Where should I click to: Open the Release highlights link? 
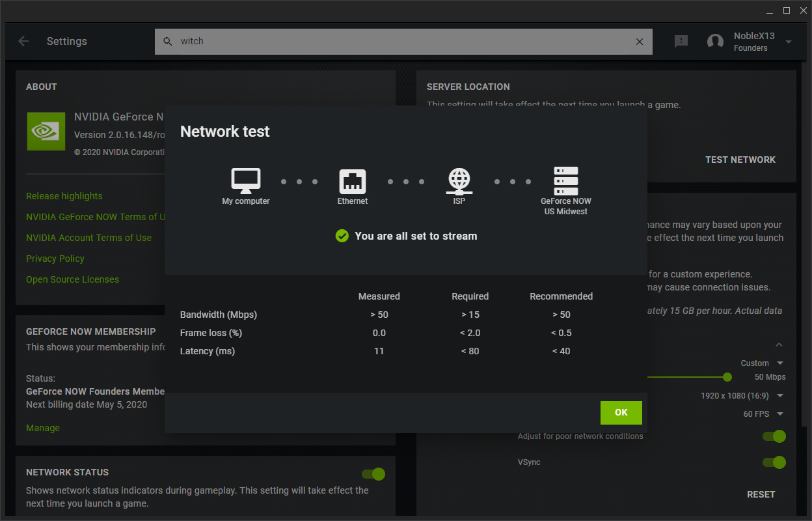pyautogui.click(x=64, y=196)
